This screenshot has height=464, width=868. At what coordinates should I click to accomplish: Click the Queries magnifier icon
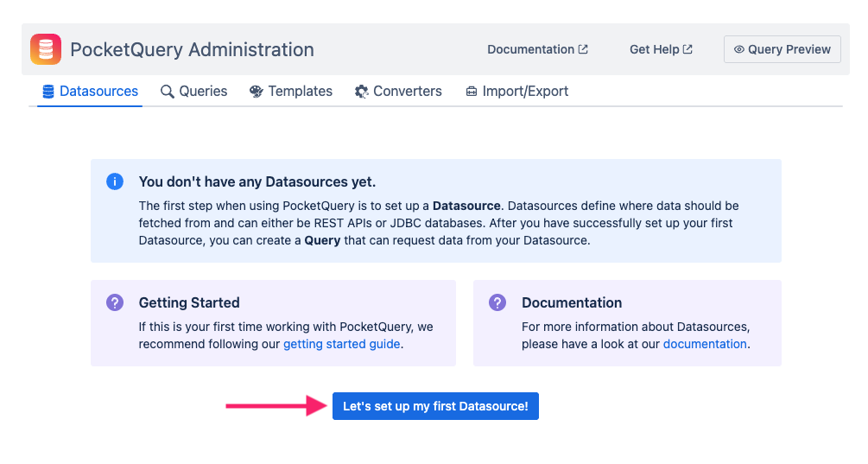(168, 92)
